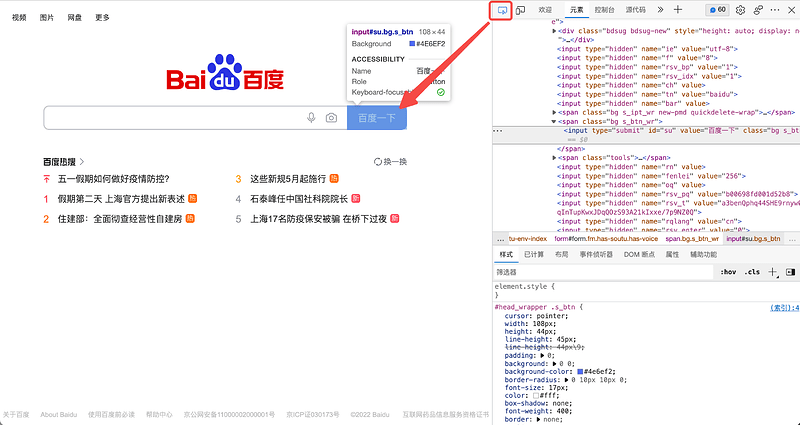Click the tooltip Background #4E6EF2 swatch
800x425 pixels.
coord(412,44)
